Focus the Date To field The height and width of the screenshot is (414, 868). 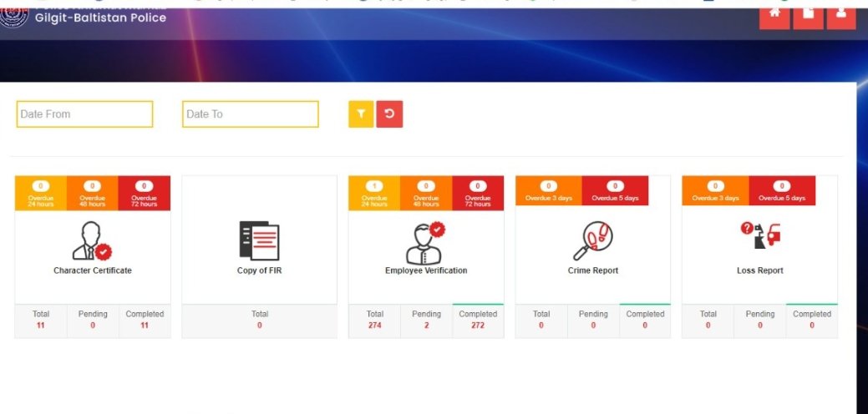[251, 114]
